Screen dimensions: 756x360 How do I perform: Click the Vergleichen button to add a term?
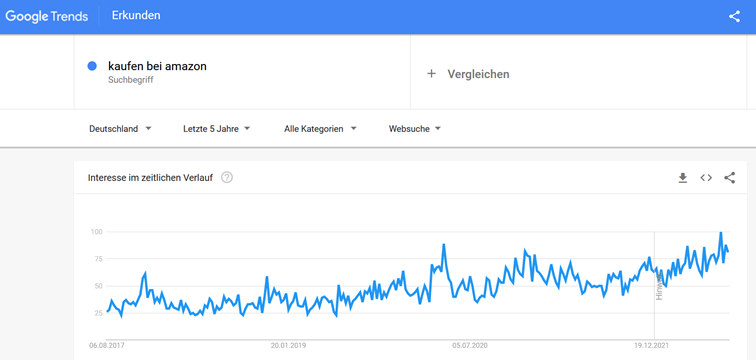coord(468,74)
